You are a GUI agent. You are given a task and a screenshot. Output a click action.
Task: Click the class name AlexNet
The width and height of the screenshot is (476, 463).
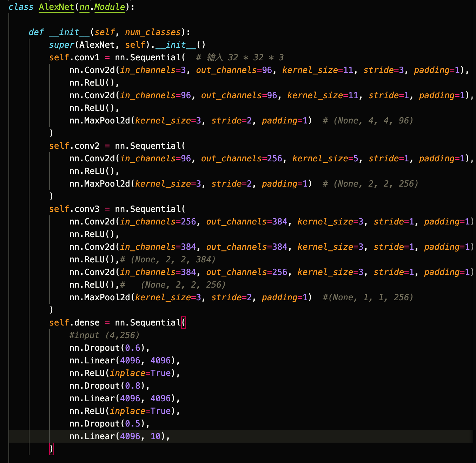57,7
